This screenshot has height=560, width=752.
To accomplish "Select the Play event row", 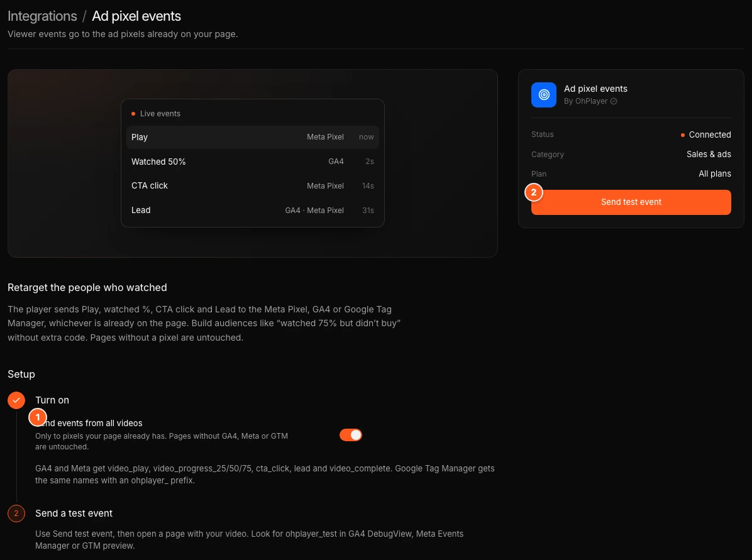I will click(x=253, y=137).
